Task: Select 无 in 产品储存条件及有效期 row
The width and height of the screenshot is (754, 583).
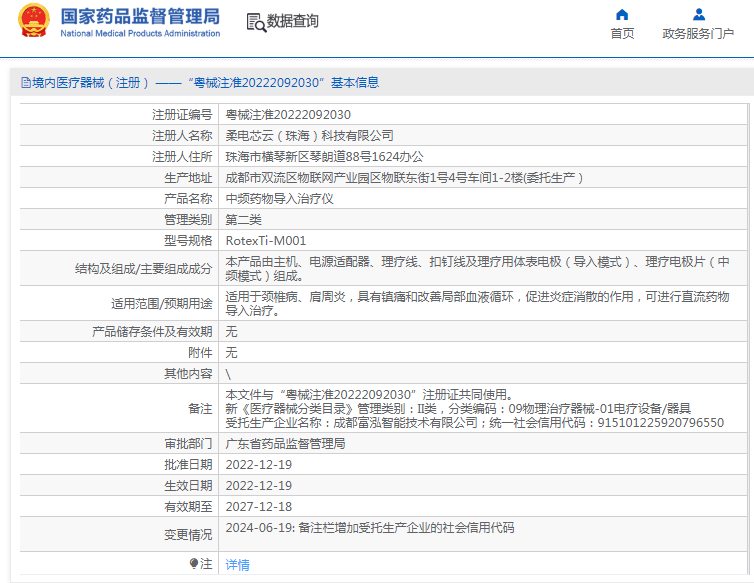Action: point(231,331)
